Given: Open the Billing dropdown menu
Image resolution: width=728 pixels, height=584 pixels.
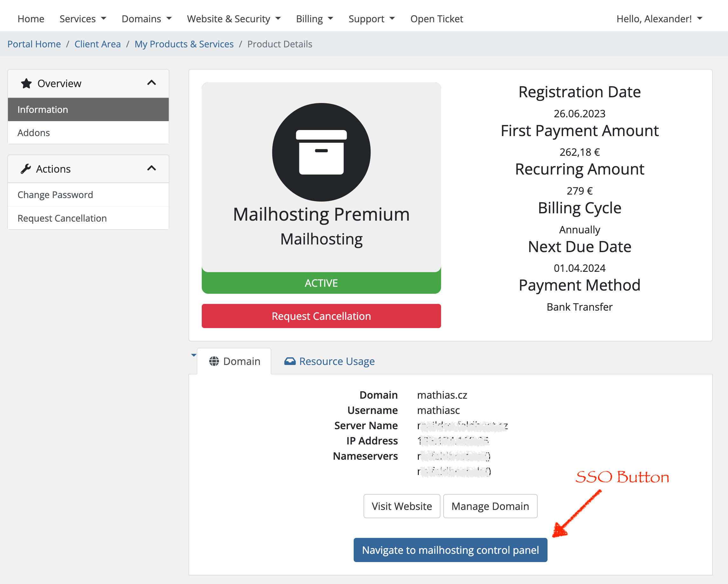Looking at the screenshot, I should (314, 19).
